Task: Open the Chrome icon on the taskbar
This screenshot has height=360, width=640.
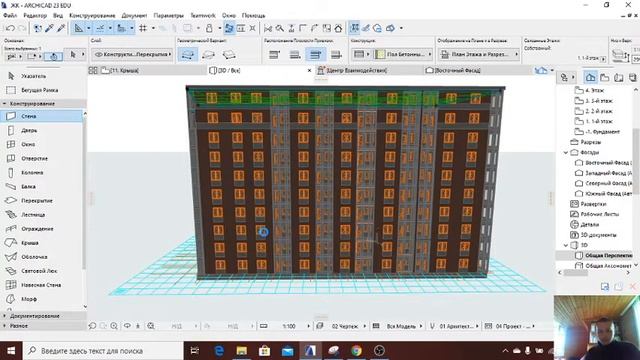Action: (x=356, y=351)
